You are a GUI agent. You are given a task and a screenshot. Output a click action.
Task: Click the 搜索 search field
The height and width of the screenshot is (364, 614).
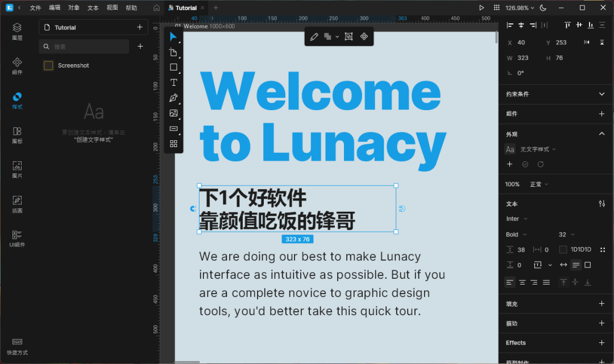[x=84, y=47]
